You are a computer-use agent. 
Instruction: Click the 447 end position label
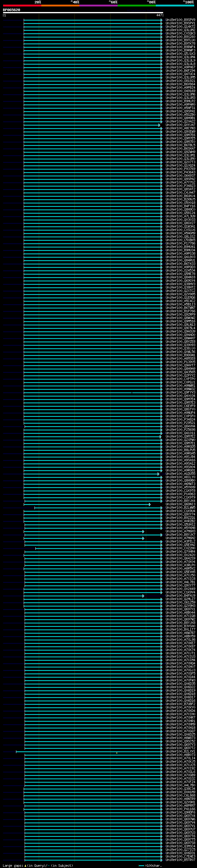(159, 15)
